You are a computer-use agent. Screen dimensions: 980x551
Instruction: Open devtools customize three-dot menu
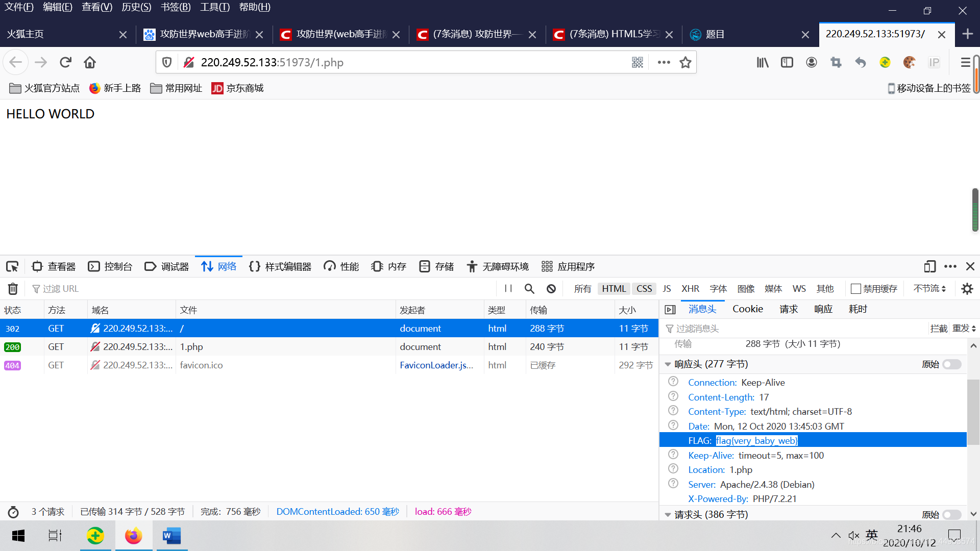pyautogui.click(x=950, y=266)
